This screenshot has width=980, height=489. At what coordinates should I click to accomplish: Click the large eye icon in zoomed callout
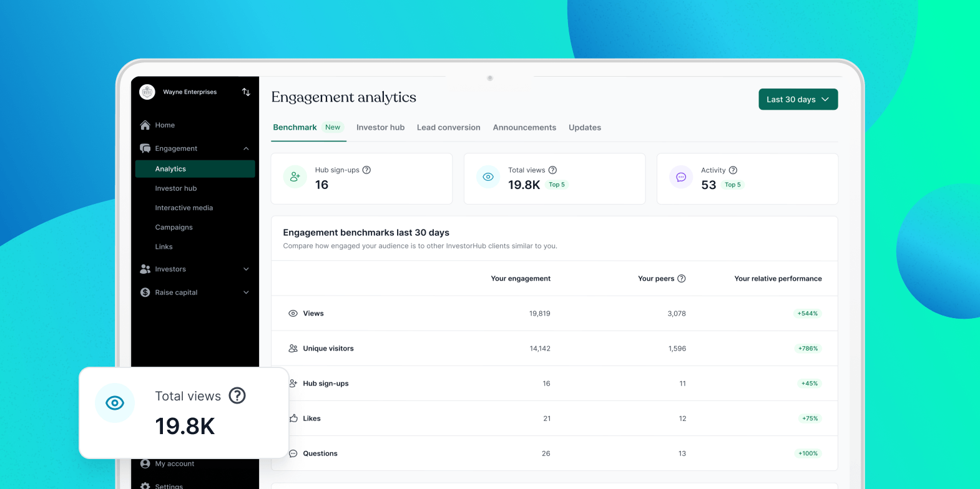[115, 403]
